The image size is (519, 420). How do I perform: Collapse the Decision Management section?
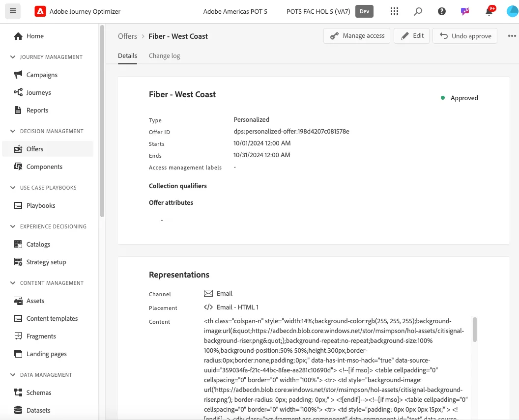(x=13, y=131)
